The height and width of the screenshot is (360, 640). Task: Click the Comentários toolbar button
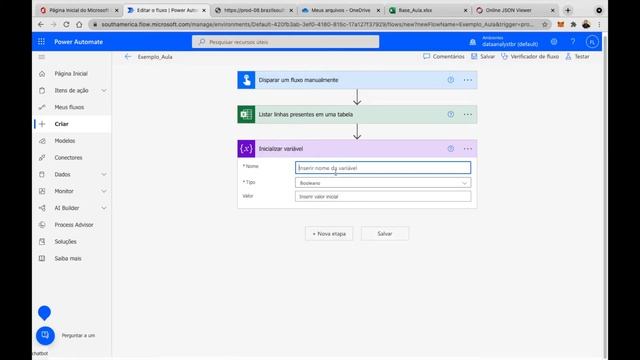coord(444,56)
